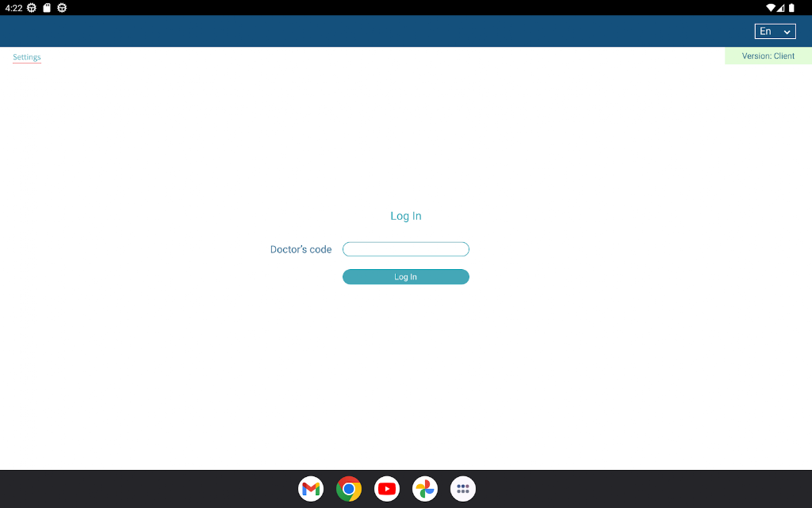Click the Doctor's code label
The width and height of the screenshot is (812, 508).
[301, 249]
